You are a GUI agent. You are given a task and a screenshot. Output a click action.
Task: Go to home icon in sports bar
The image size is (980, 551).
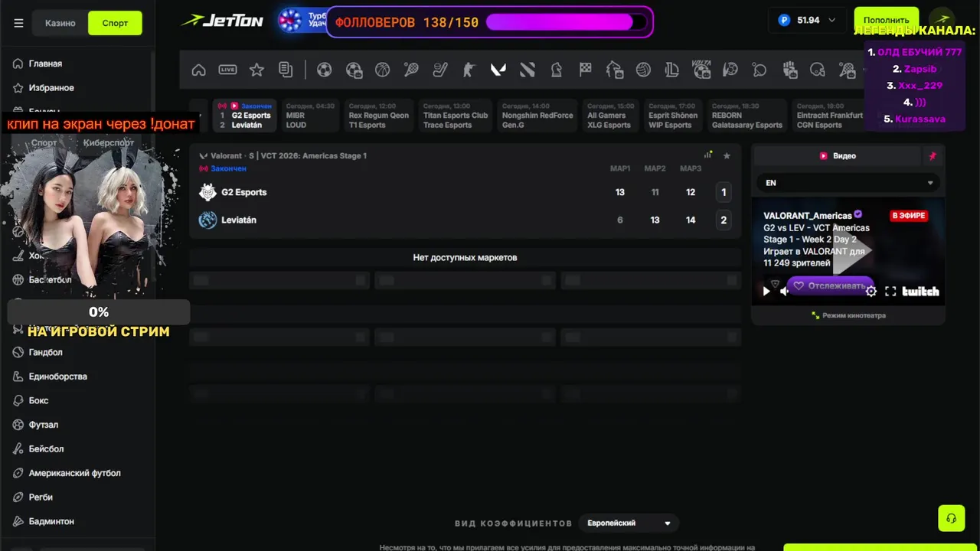[198, 70]
